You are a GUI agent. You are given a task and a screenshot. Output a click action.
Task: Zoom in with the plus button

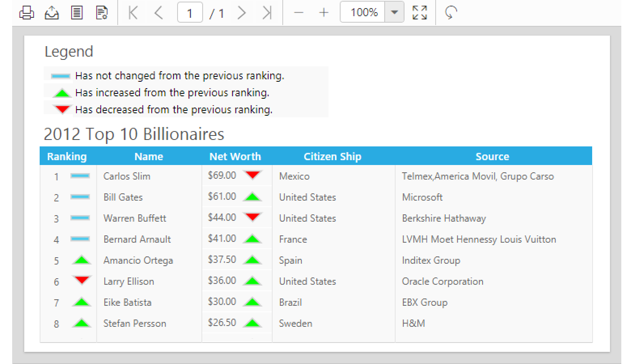pos(324,13)
